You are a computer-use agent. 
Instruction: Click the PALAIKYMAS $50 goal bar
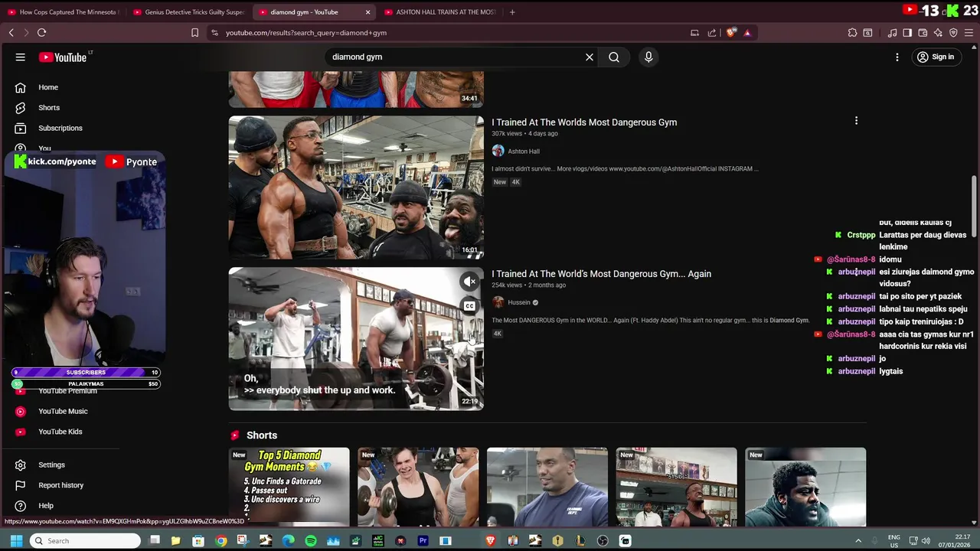click(x=86, y=384)
